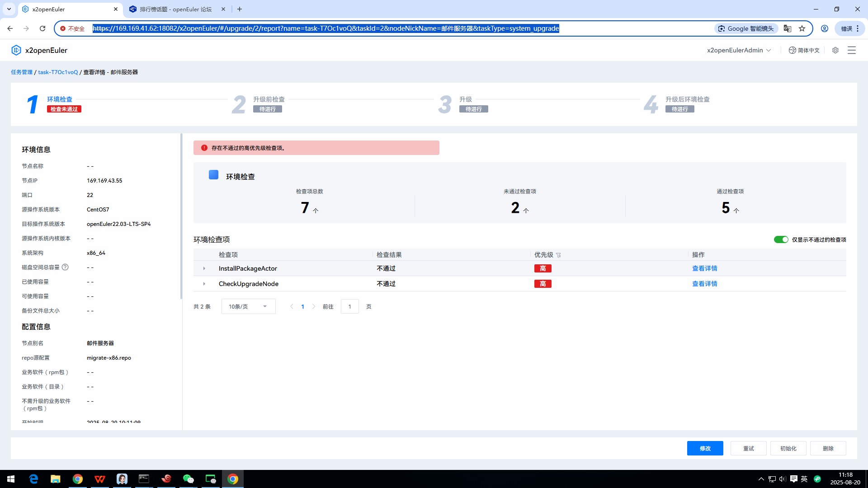Click 查看详情 for InstallPackageActor
Viewport: 868px width, 488px height.
click(704, 268)
